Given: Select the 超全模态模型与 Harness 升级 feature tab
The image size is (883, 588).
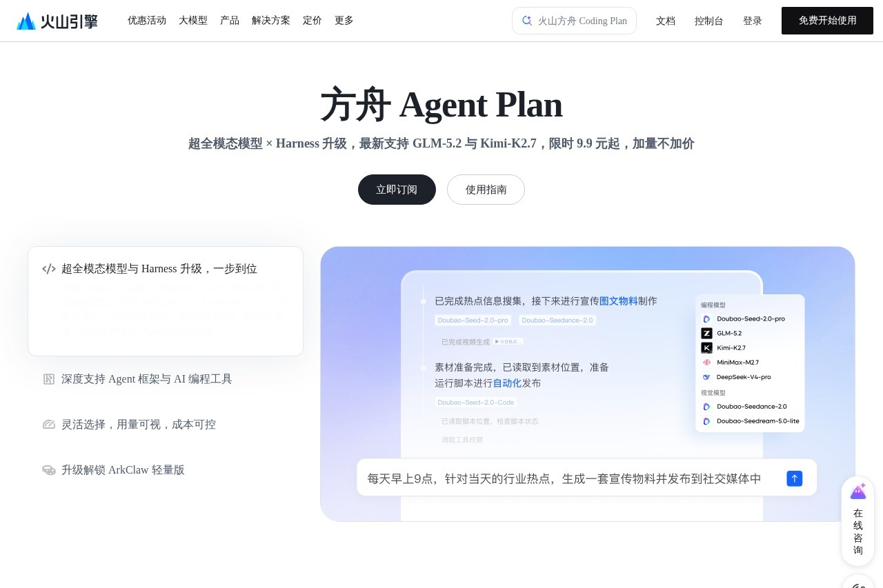Looking at the screenshot, I should coord(166,301).
